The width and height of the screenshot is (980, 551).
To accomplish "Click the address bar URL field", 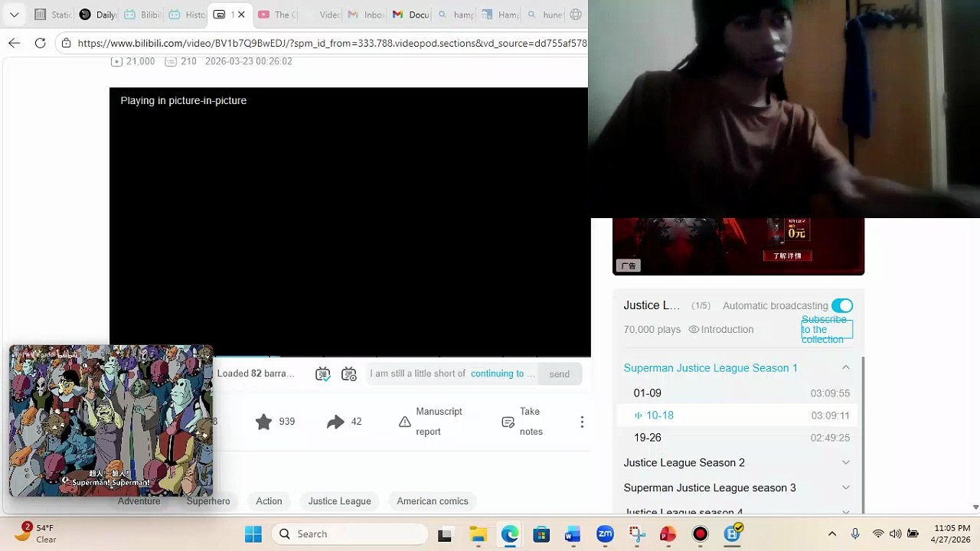I will [x=332, y=43].
